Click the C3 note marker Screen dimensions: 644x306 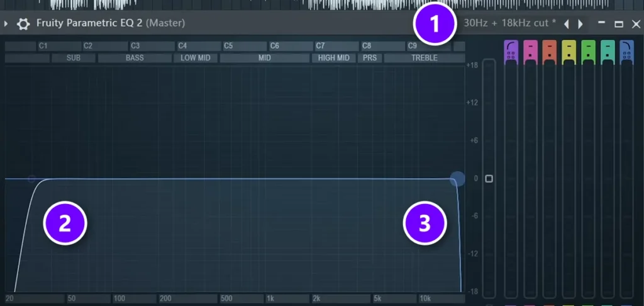pos(135,46)
